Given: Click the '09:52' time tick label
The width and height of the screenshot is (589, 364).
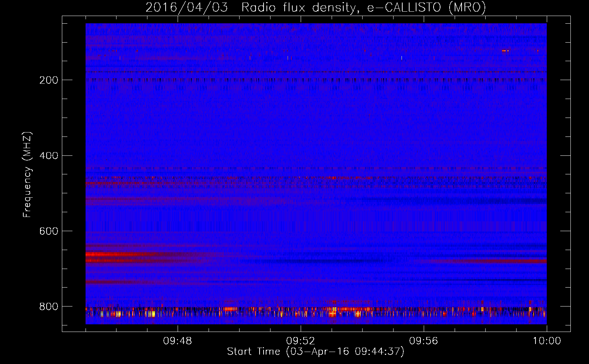Looking at the screenshot, I should pyautogui.click(x=300, y=341).
